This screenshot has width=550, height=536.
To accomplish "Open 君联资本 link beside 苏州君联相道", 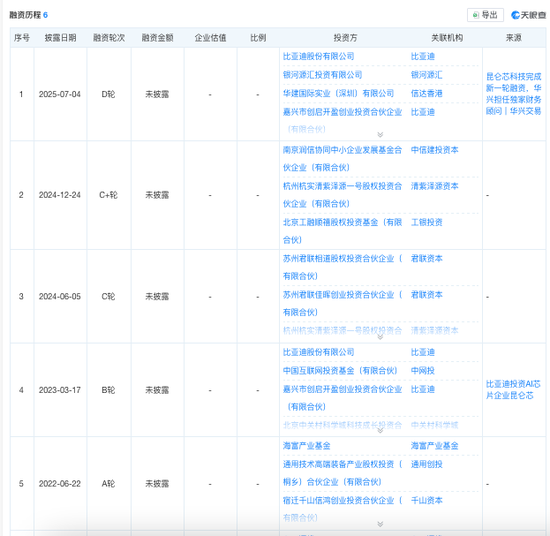I will (x=427, y=259).
